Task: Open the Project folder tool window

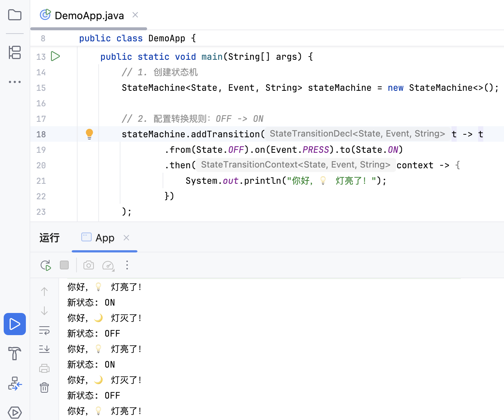Action: (x=15, y=15)
